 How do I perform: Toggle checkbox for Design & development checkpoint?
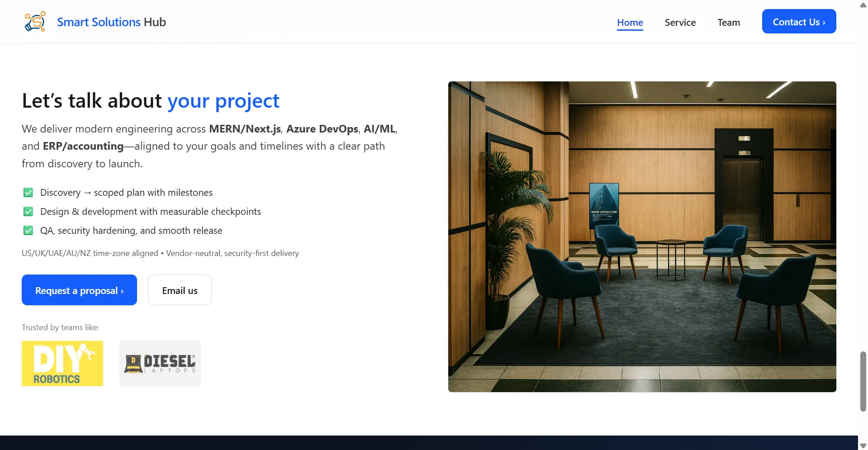(28, 211)
